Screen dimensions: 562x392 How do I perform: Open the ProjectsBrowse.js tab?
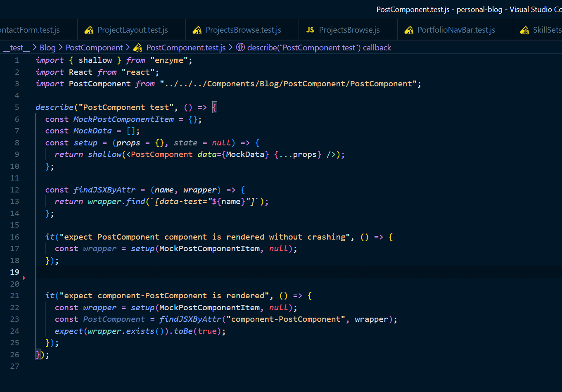349,30
